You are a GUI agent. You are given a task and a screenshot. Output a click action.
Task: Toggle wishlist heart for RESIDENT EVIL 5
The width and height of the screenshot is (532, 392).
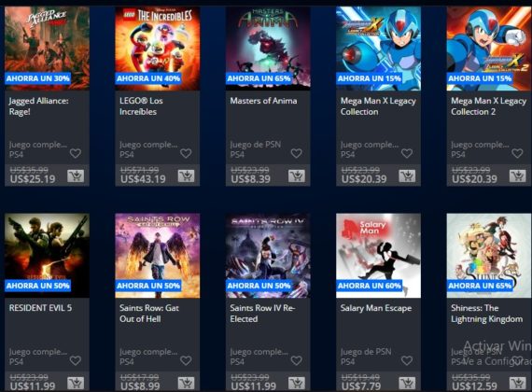point(76,360)
